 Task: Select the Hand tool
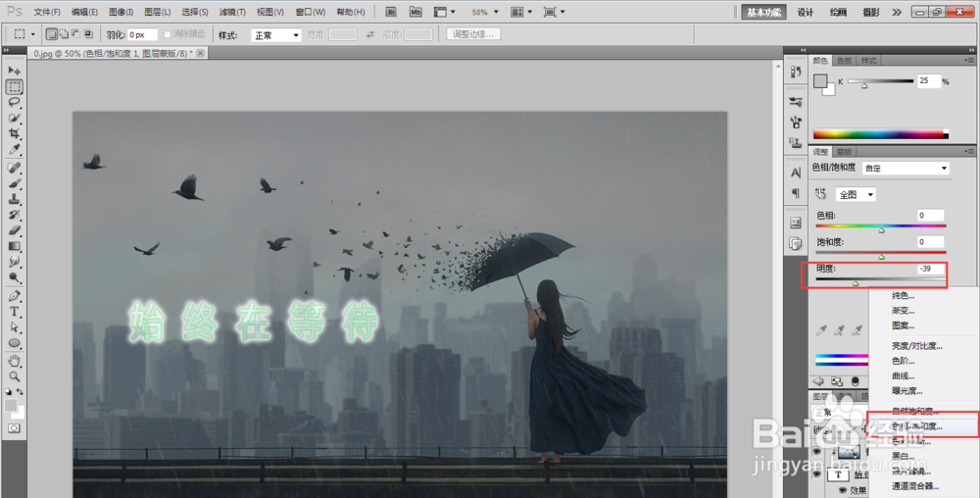coord(15,361)
